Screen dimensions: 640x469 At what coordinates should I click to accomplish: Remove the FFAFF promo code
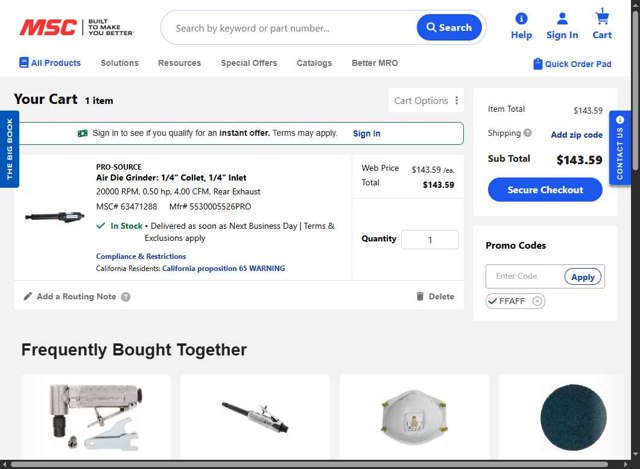coord(538,301)
